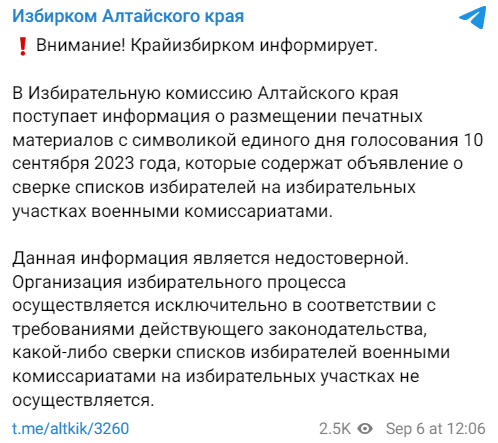
Task: Click the word какой-либо
Action: click(60, 353)
